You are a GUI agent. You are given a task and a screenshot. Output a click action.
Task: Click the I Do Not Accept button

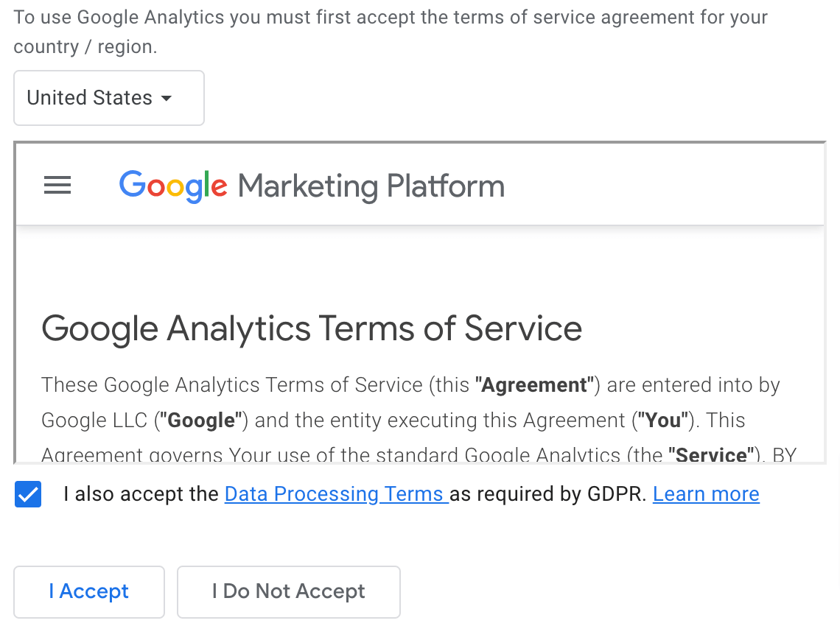click(x=289, y=591)
